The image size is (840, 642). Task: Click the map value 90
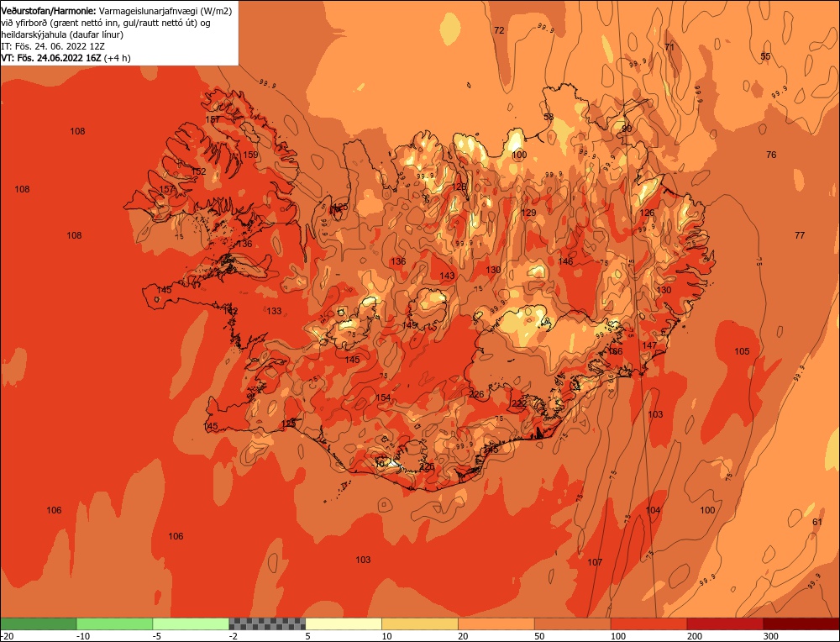coord(627,129)
